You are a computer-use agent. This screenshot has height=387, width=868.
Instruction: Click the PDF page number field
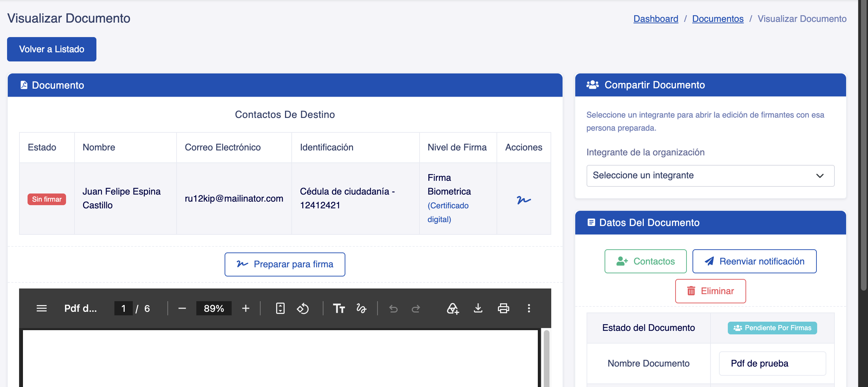pos(123,308)
